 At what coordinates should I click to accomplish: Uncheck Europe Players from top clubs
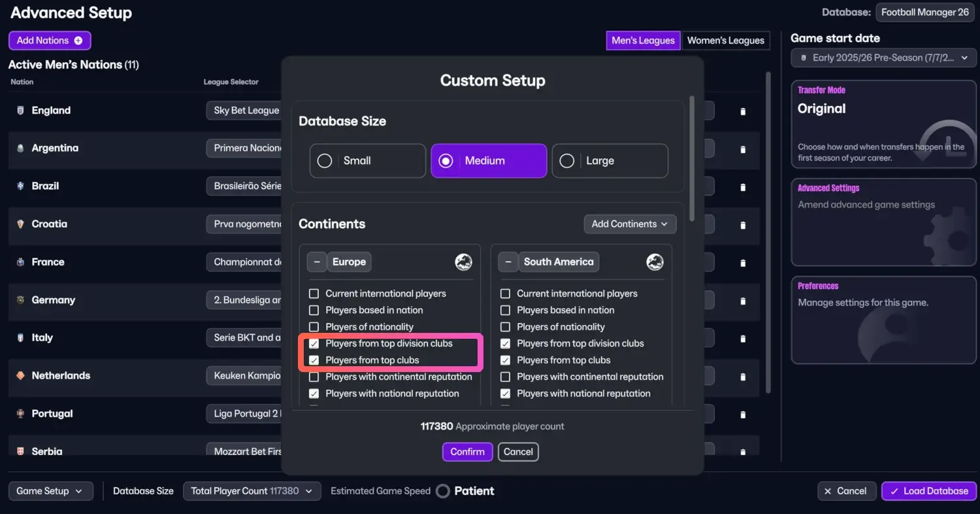click(314, 360)
